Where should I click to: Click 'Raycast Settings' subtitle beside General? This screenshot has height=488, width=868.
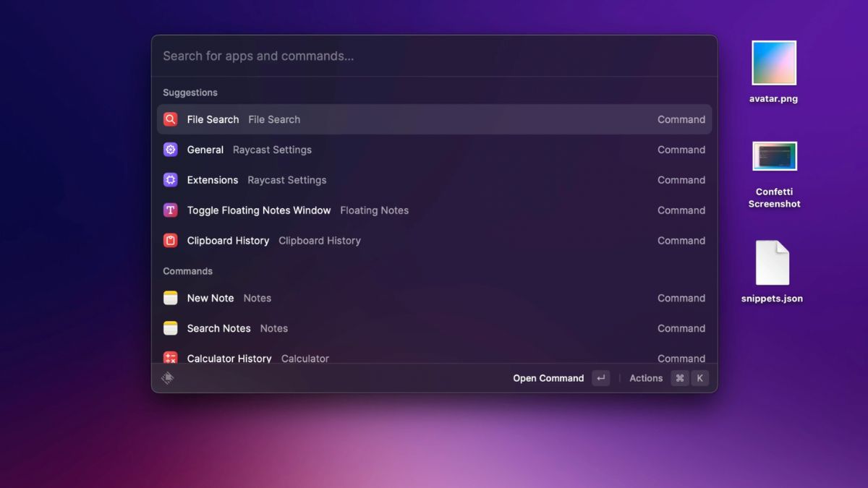[272, 150]
